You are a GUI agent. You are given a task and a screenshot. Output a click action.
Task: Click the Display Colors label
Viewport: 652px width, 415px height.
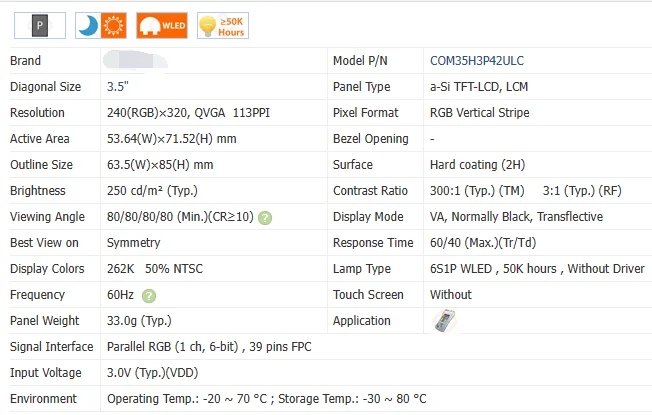[x=47, y=269]
